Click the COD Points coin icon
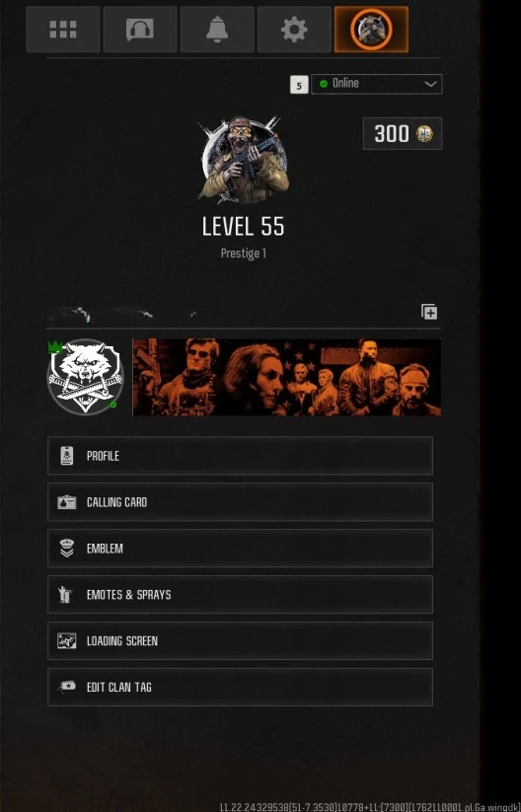The width and height of the screenshot is (521, 812). [424, 133]
